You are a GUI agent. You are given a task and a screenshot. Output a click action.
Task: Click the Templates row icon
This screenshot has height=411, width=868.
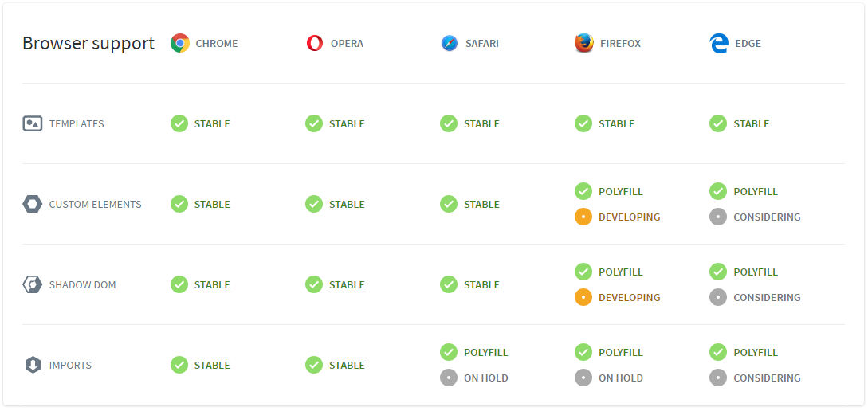coord(33,123)
